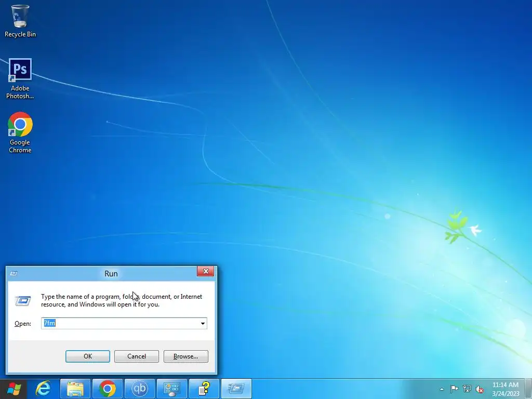This screenshot has height=399, width=532.
Task: Select the Google Chrome desktop shortcut
Action: (x=20, y=132)
